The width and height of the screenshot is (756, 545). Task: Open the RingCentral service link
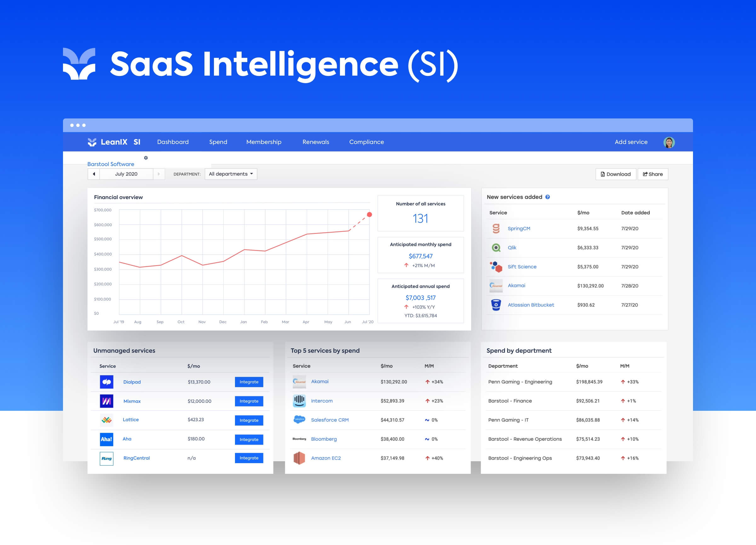point(136,458)
